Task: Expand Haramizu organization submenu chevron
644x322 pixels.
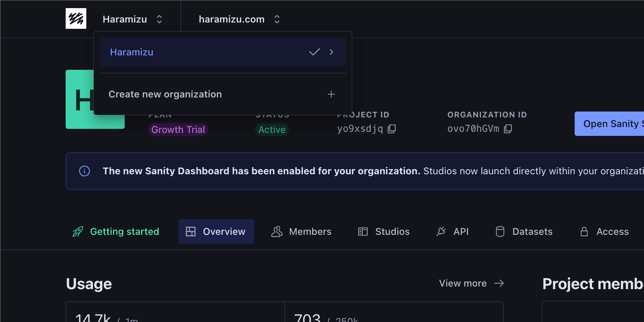Action: point(331,52)
